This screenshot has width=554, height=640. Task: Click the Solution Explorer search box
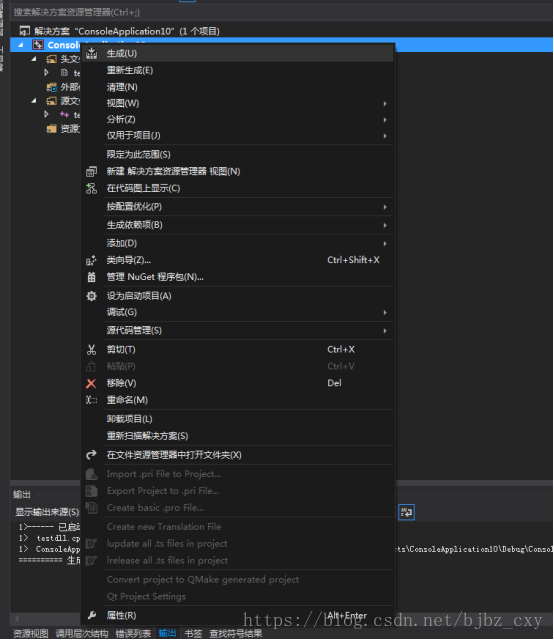coord(282,12)
